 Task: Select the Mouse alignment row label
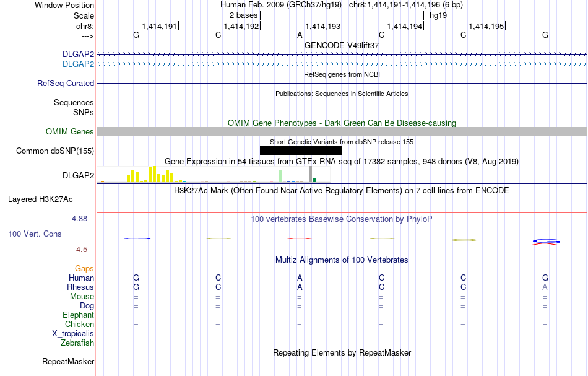click(82, 297)
